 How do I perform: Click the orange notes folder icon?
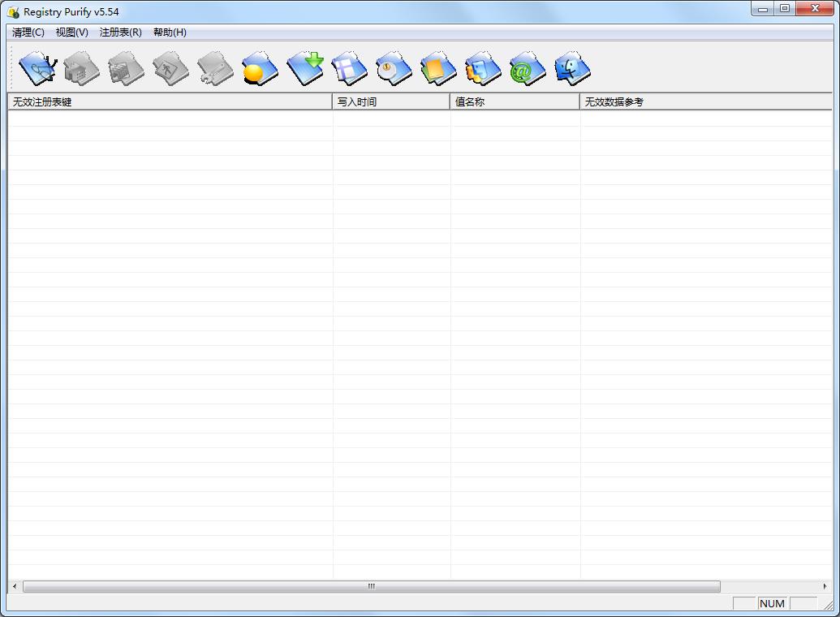click(x=438, y=69)
